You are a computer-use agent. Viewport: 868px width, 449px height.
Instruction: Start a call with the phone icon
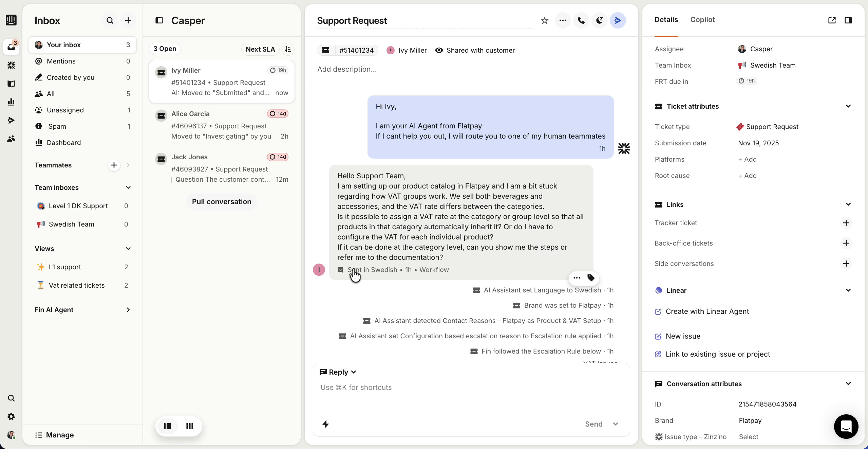[581, 20]
